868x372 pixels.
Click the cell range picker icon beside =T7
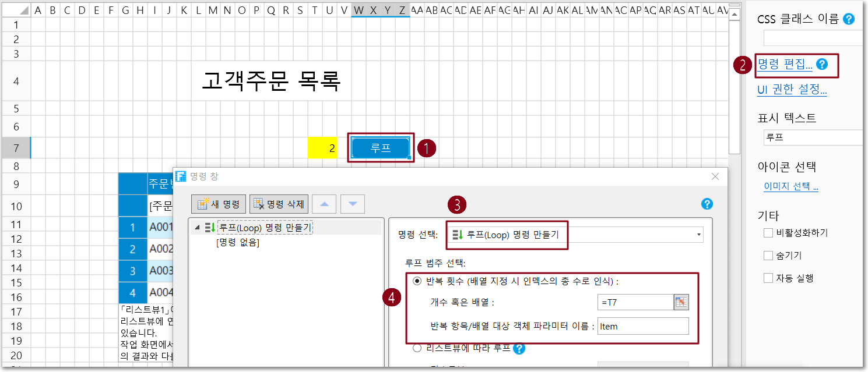[681, 302]
